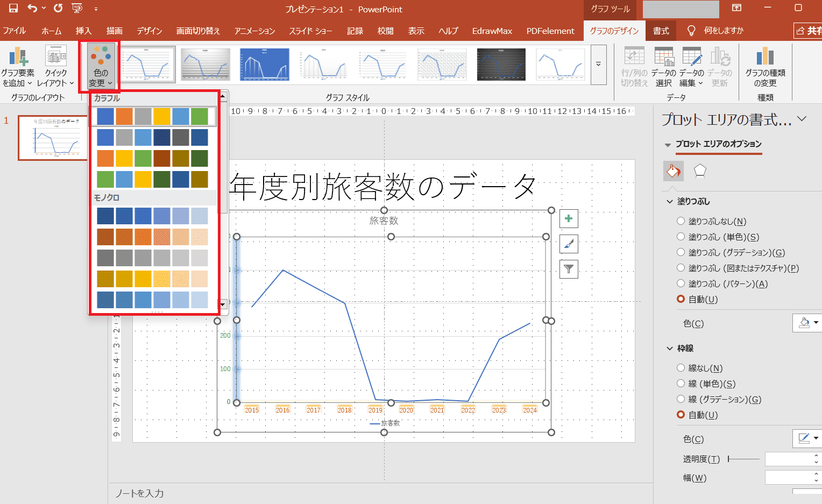Viewport: 822px width, 504px height.
Task: Collapse the 塗りつぶし section
Action: click(x=670, y=202)
